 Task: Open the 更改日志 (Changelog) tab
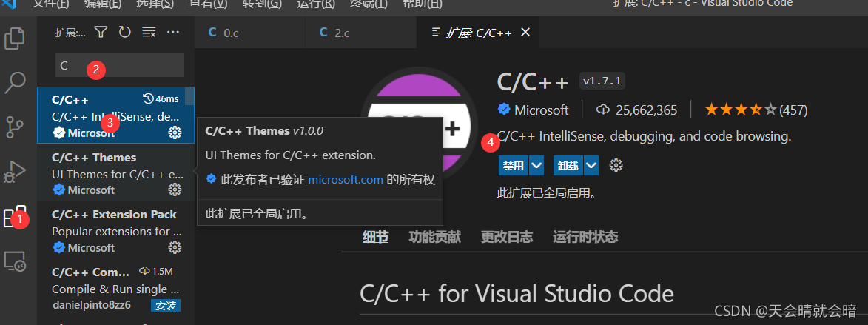[506, 238]
